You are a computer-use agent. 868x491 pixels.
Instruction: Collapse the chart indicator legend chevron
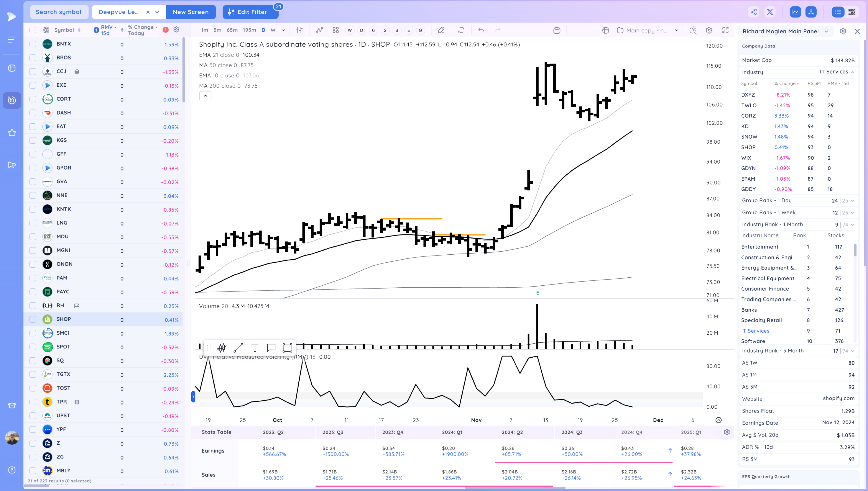click(x=205, y=96)
